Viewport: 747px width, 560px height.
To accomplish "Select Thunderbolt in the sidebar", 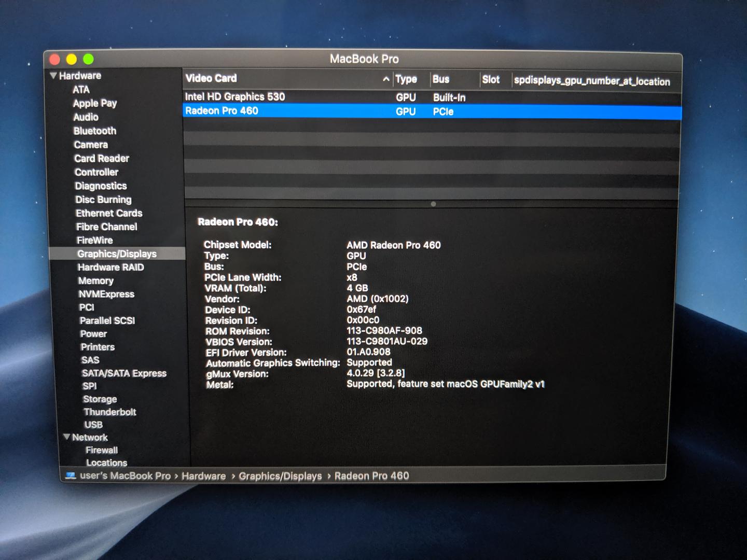I will tap(110, 412).
